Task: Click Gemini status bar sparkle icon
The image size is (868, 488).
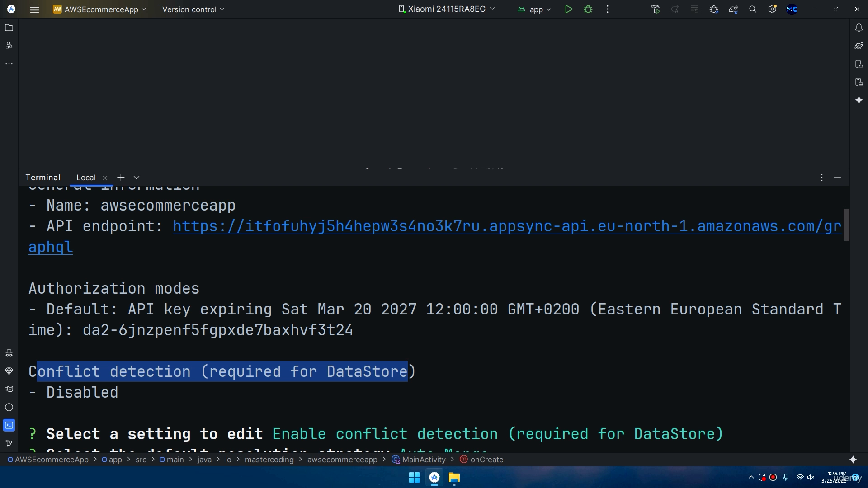Action: [x=853, y=460]
